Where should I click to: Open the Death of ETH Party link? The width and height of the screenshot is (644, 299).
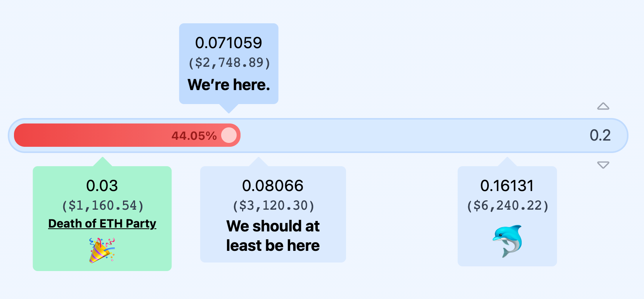pyautogui.click(x=102, y=224)
